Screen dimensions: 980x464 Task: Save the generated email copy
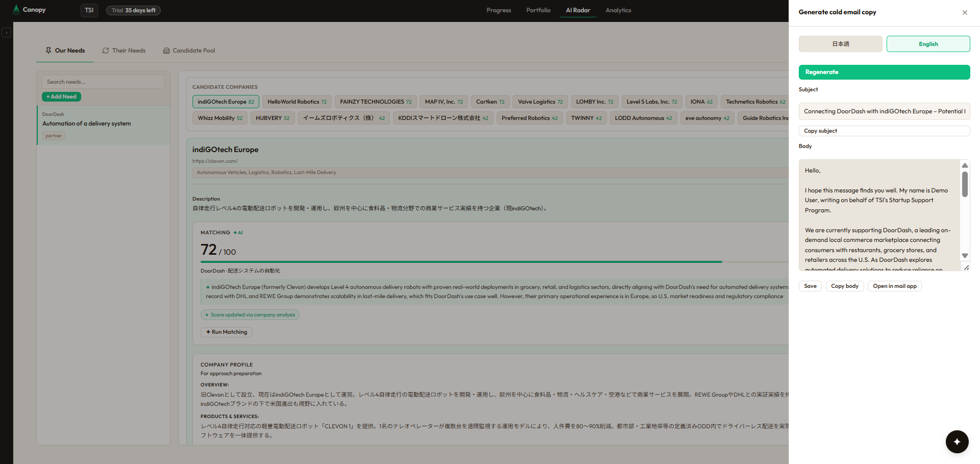pos(810,286)
